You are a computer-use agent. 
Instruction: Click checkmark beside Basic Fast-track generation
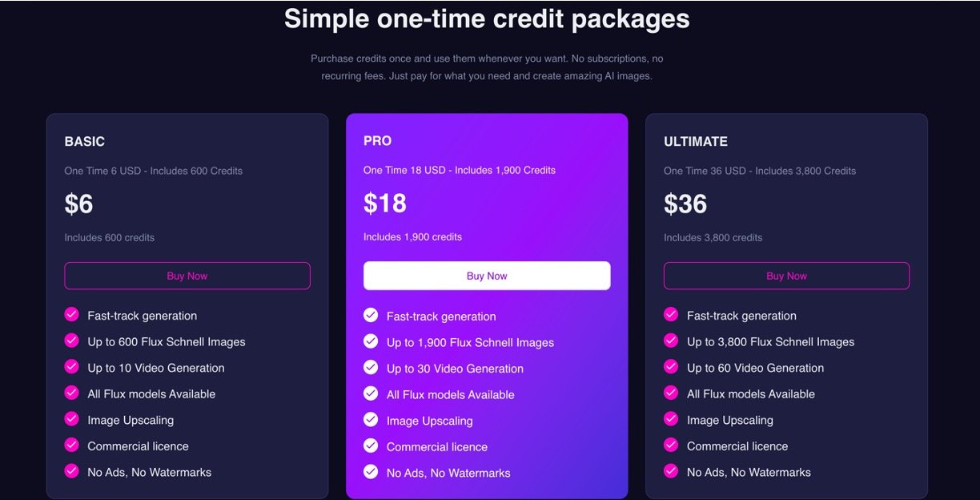coord(72,315)
